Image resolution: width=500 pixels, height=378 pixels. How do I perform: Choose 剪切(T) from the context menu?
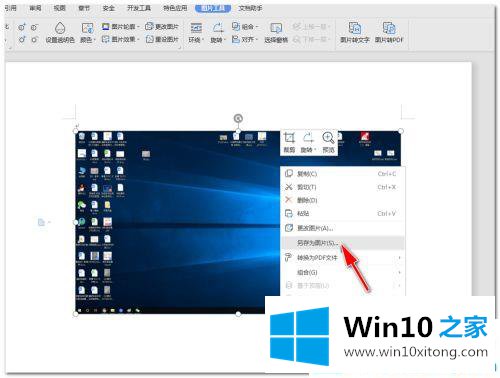343,187
